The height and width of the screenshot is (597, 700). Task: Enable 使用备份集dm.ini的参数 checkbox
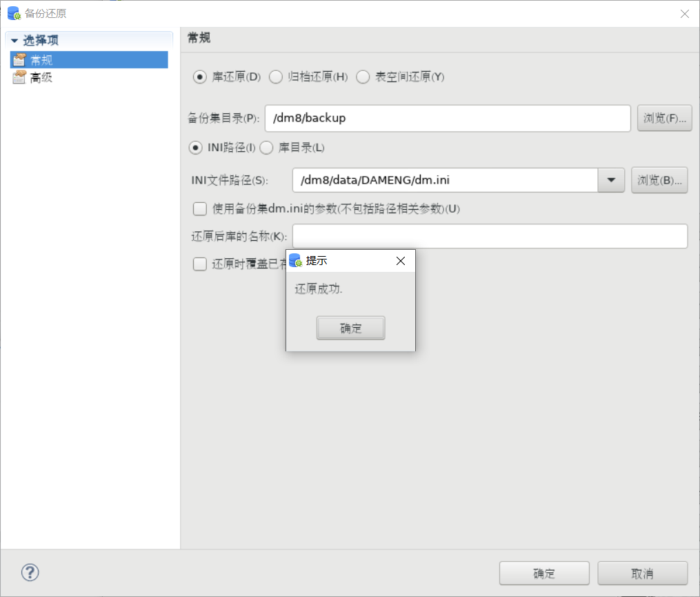pyautogui.click(x=199, y=208)
